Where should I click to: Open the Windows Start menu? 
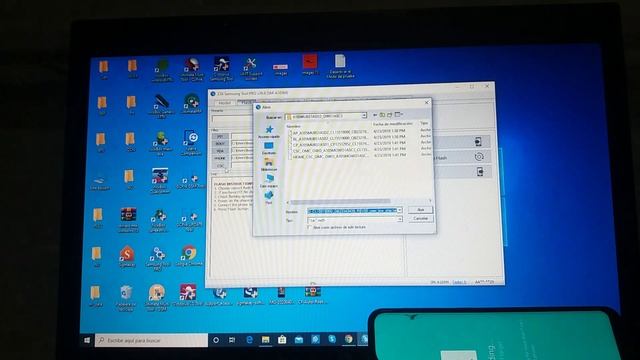coord(87,340)
